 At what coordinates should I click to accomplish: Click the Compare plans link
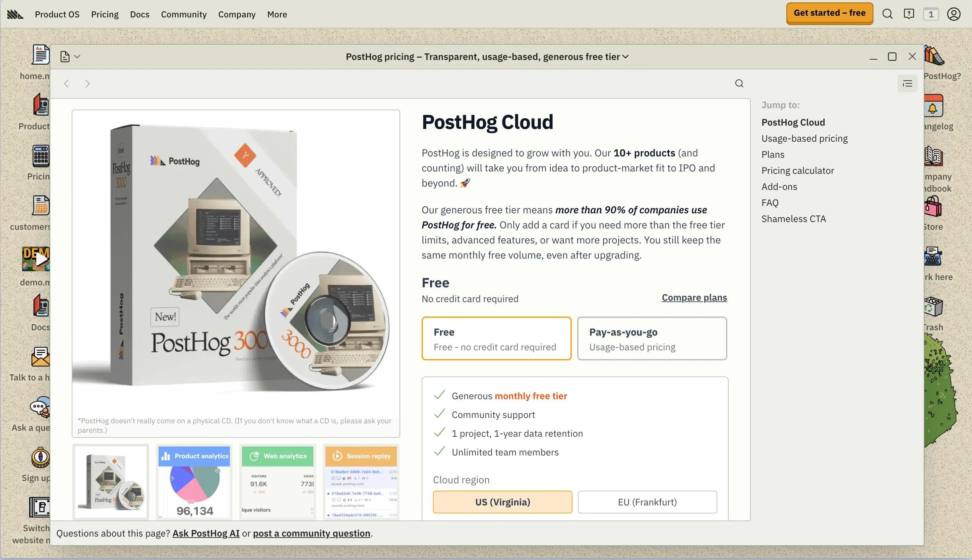pos(694,297)
